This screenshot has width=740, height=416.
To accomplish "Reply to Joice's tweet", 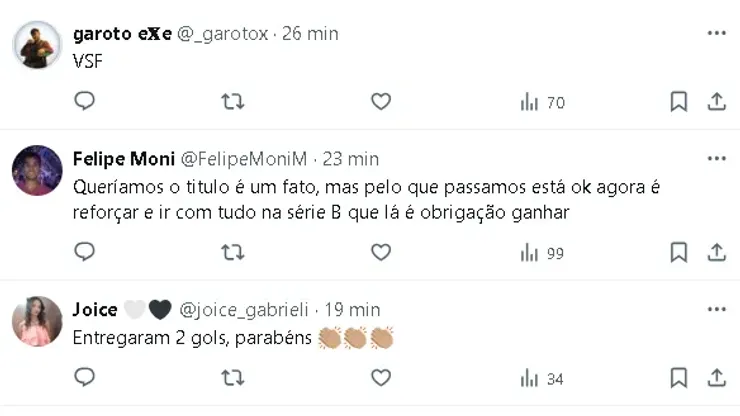I will (86, 378).
